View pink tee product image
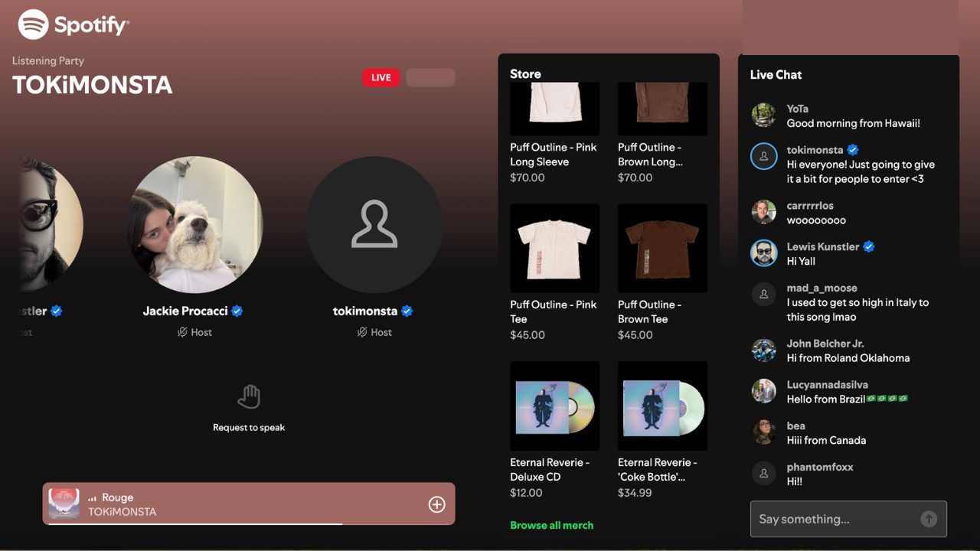Image resolution: width=980 pixels, height=551 pixels. (555, 249)
